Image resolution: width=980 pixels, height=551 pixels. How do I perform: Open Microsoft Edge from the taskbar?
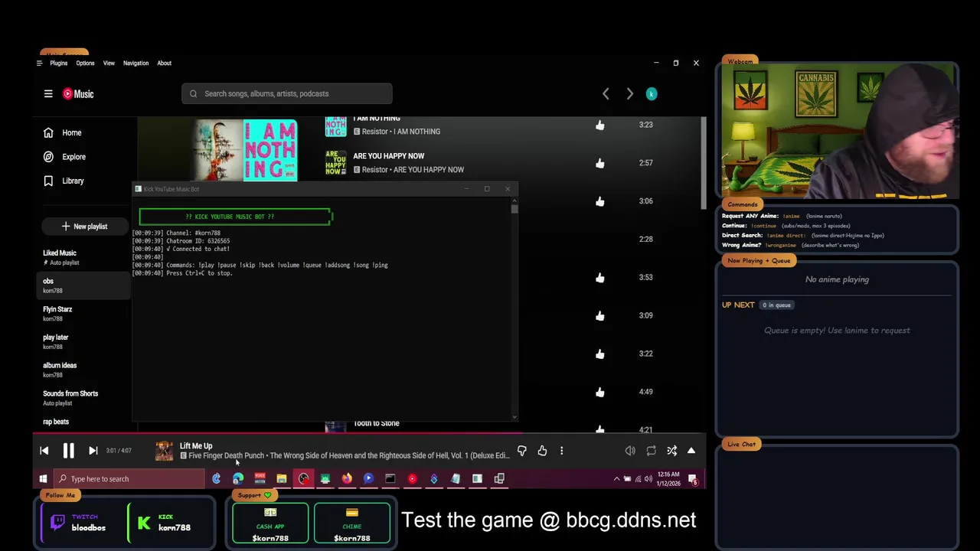[x=238, y=479]
